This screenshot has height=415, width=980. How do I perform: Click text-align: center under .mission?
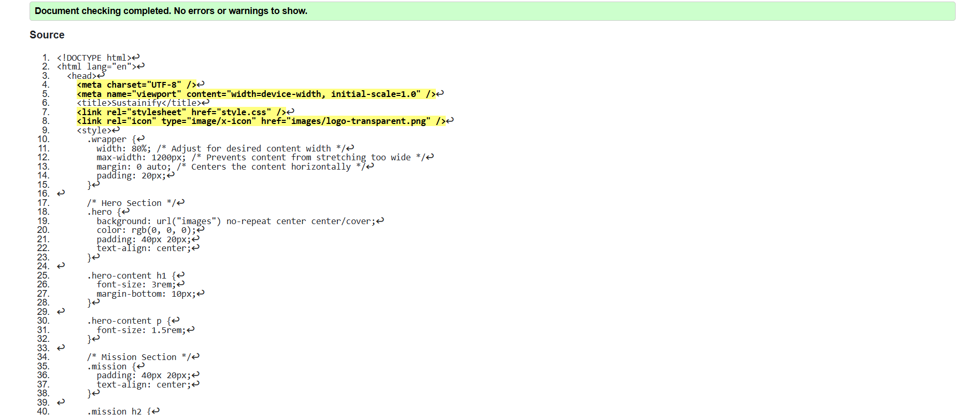pyautogui.click(x=148, y=384)
